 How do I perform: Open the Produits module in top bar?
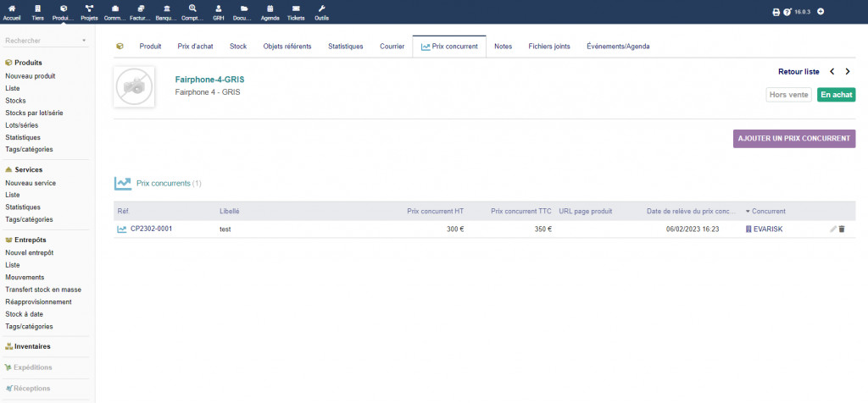[x=63, y=12]
